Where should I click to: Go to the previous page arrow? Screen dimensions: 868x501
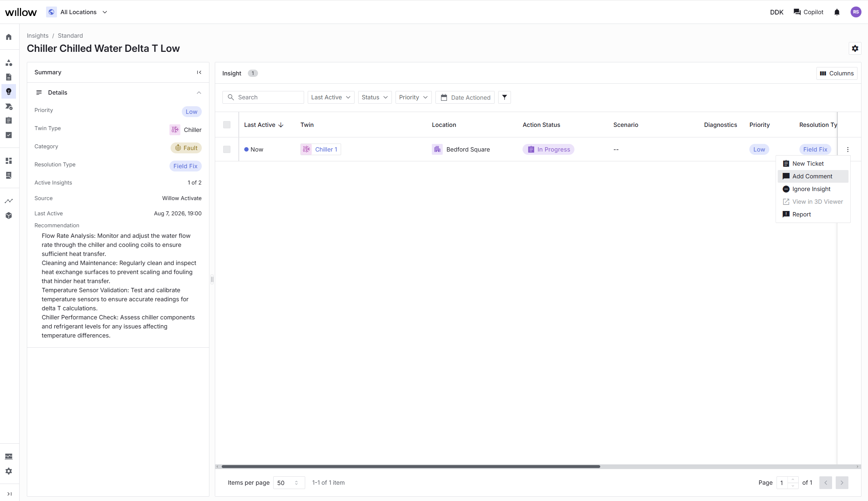point(826,483)
